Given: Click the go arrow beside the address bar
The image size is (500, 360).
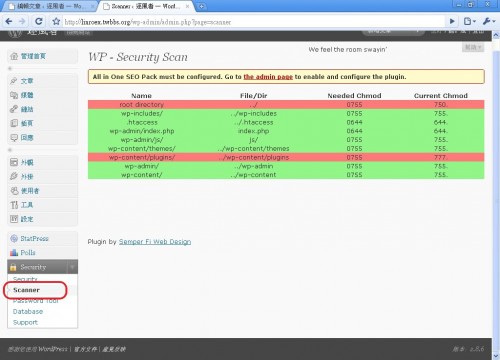Looking at the screenshot, I should (452, 21).
